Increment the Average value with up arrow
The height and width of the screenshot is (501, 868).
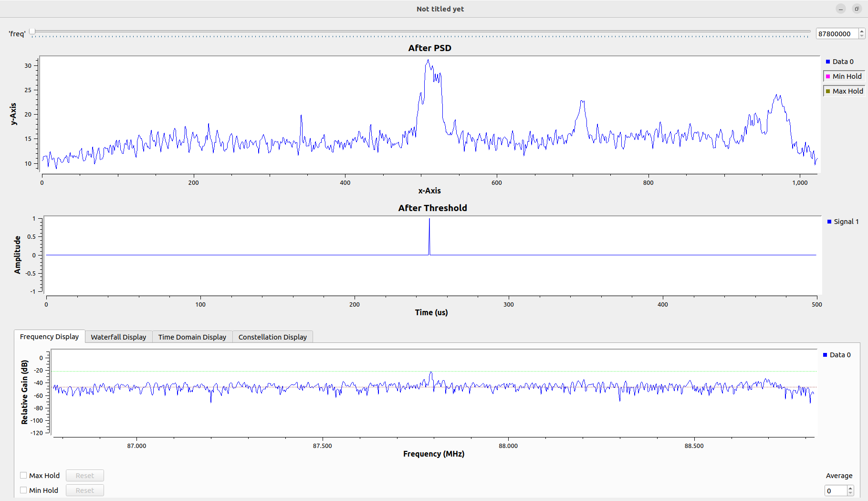click(x=850, y=488)
